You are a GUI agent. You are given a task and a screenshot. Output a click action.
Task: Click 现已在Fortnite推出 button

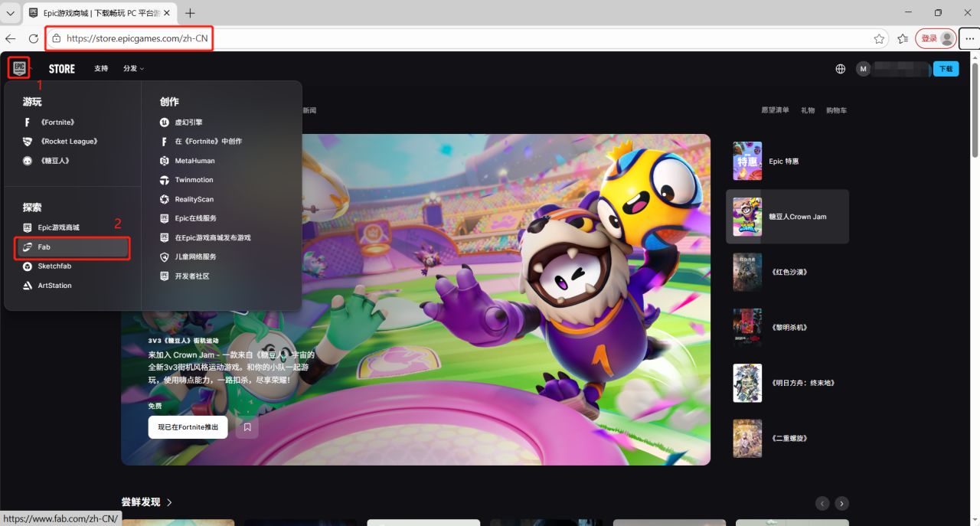(188, 427)
